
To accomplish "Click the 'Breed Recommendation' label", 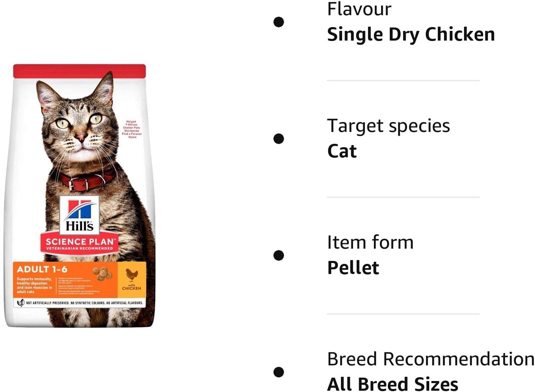I will click(431, 359).
